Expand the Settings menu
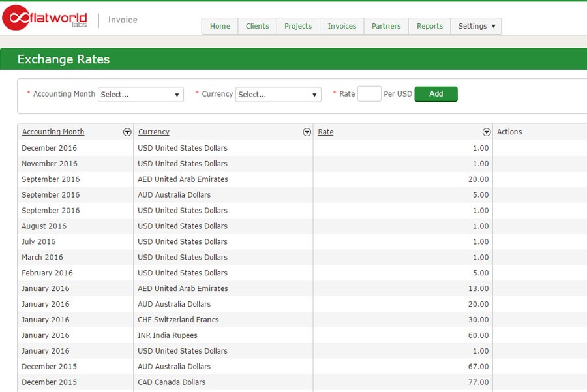The height and width of the screenshot is (392, 587). coord(476,26)
